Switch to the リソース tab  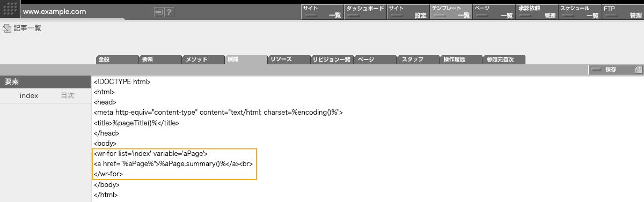289,59
